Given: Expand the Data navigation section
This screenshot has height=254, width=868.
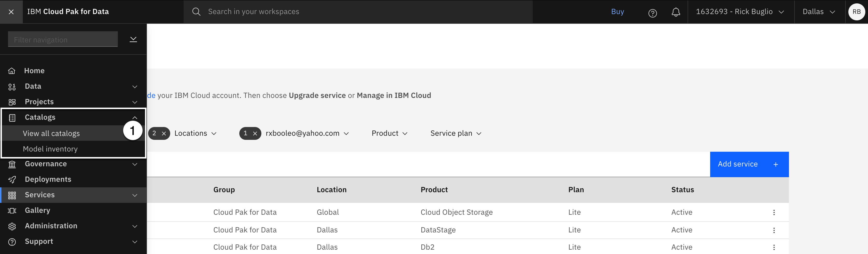Looking at the screenshot, I should (x=135, y=87).
